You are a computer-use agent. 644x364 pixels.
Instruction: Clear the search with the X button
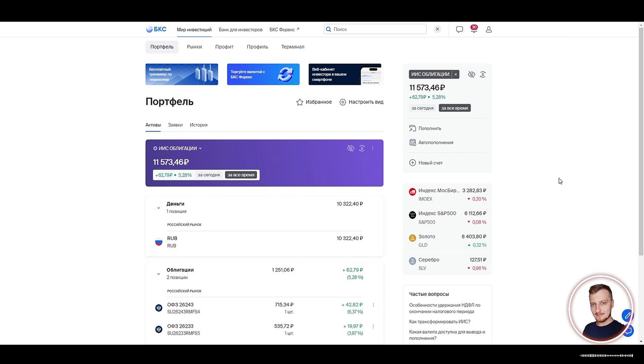[438, 29]
